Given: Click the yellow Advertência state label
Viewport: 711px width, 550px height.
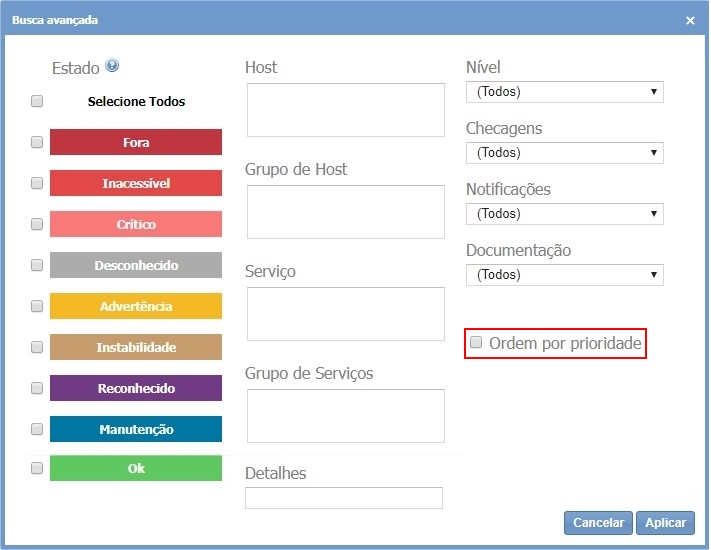Looking at the screenshot, I should [136, 306].
